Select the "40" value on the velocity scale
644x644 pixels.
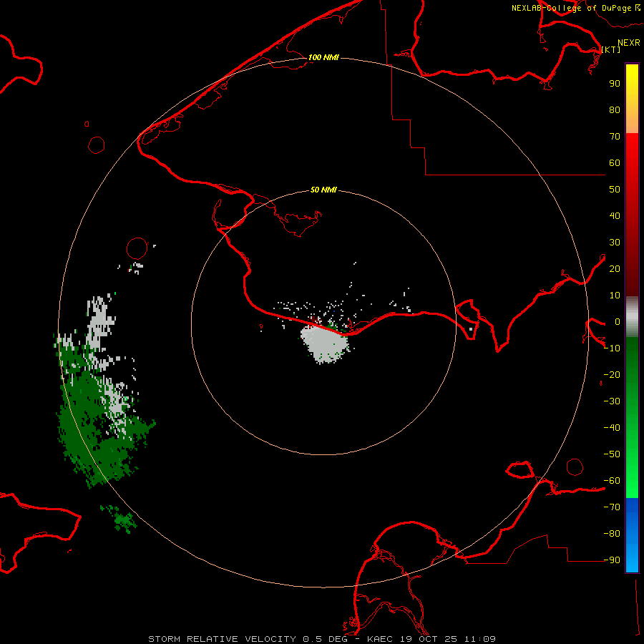615,215
